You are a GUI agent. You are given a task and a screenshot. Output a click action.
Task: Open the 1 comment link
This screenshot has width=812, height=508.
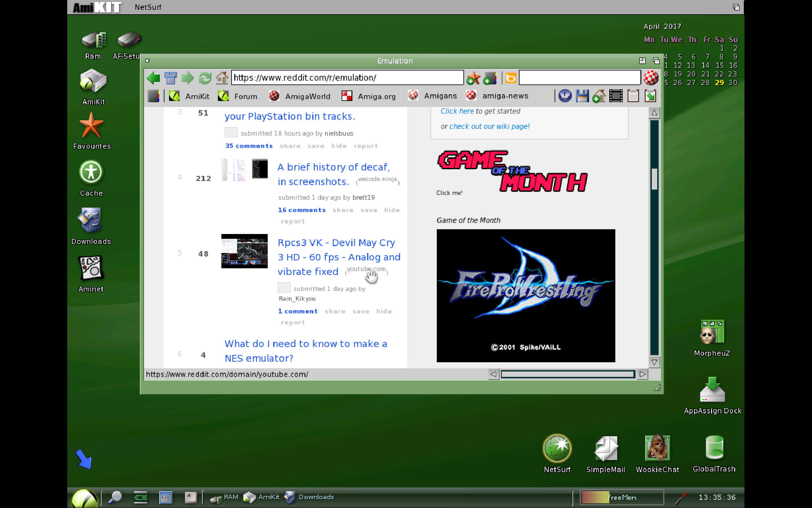point(298,311)
